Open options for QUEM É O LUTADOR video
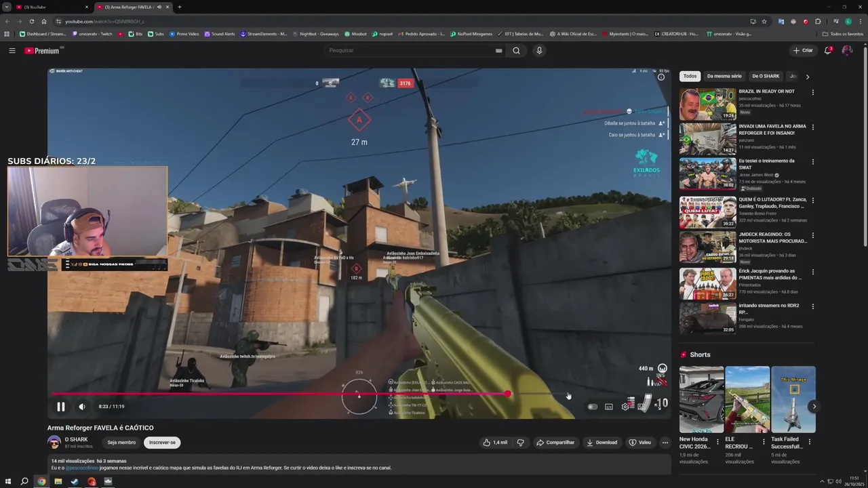 pyautogui.click(x=812, y=201)
